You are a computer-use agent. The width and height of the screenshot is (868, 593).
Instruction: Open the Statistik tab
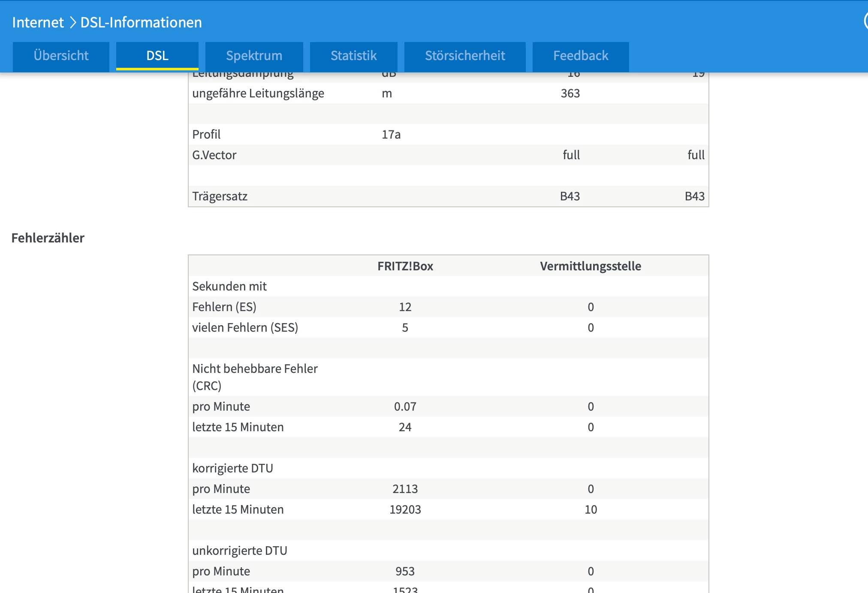pos(353,56)
